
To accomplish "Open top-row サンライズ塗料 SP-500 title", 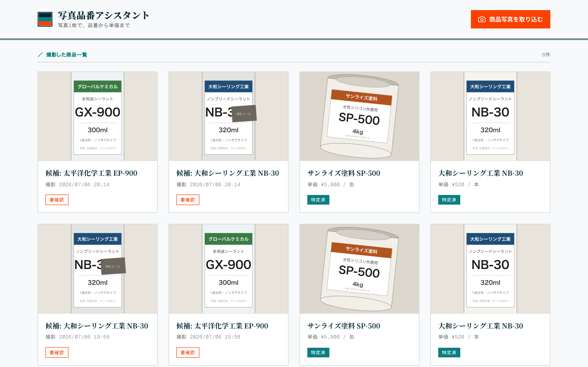I will point(344,173).
